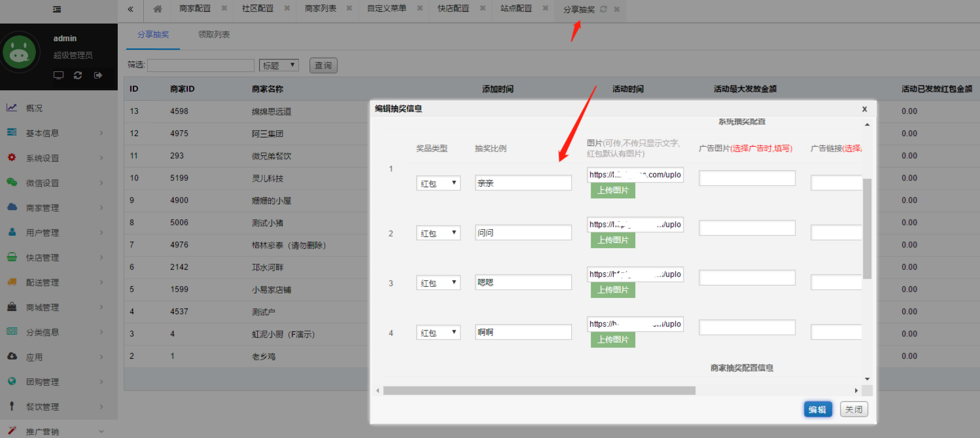Click the 嗯嗯 input field
The width and height of the screenshot is (980, 438).
point(523,282)
